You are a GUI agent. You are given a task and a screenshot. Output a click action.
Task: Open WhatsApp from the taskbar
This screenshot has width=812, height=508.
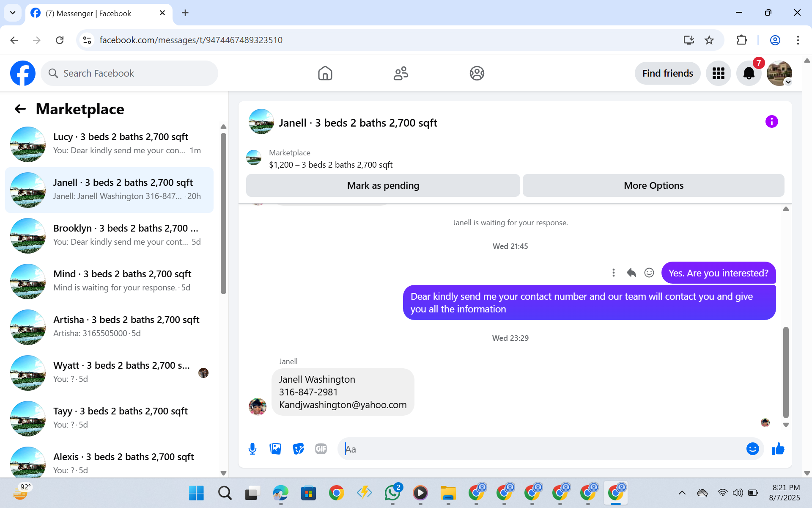click(392, 493)
